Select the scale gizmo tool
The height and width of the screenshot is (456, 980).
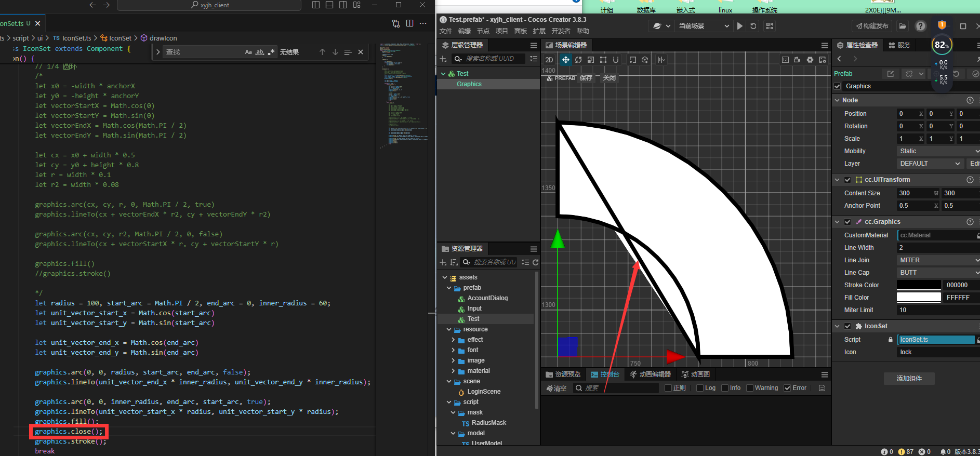point(591,60)
